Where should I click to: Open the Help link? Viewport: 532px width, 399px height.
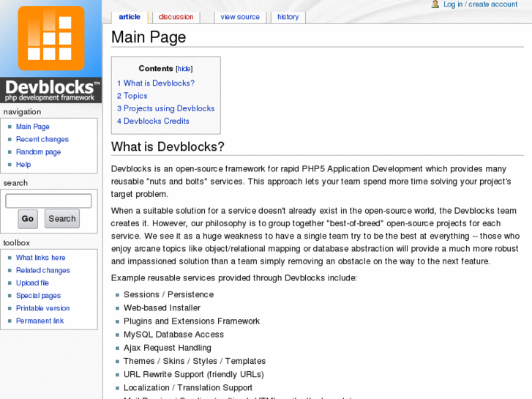click(23, 164)
